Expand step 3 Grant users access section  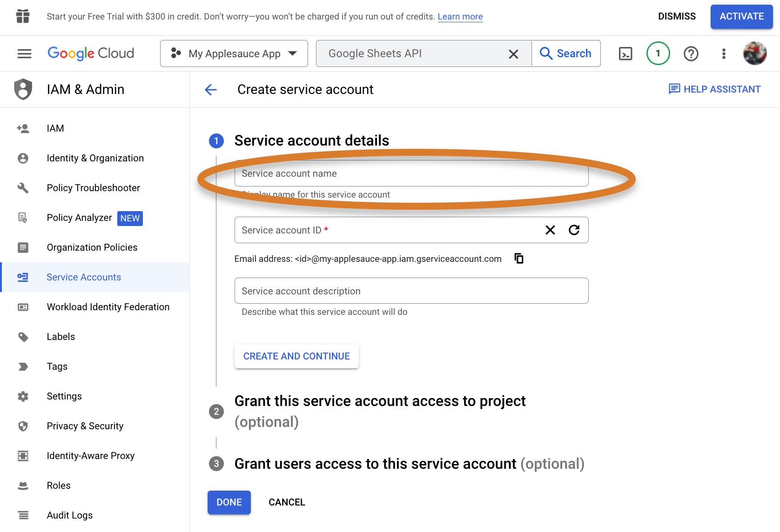pos(397,464)
